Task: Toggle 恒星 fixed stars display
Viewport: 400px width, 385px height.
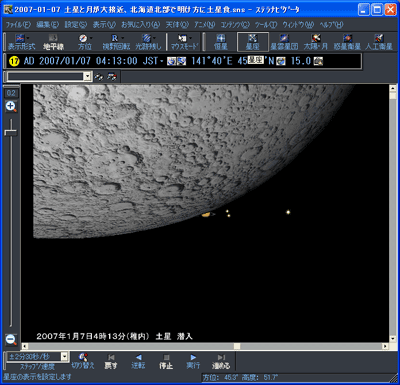Action: [x=221, y=42]
